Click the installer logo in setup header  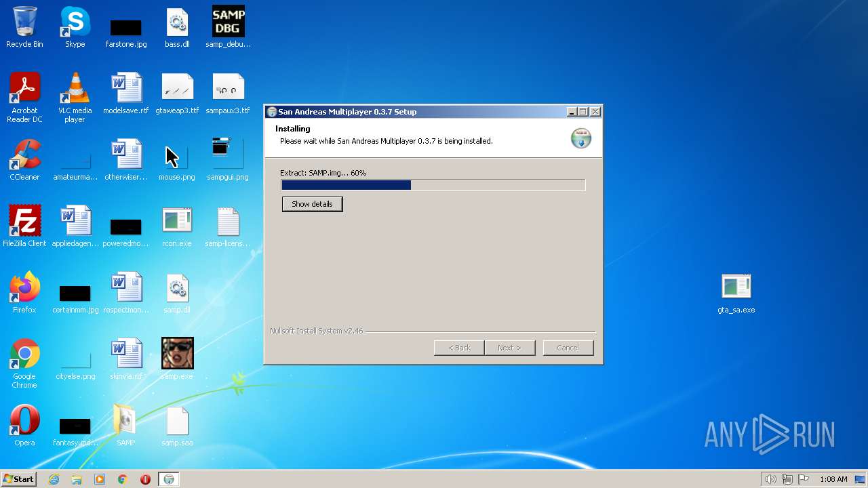[x=581, y=138]
